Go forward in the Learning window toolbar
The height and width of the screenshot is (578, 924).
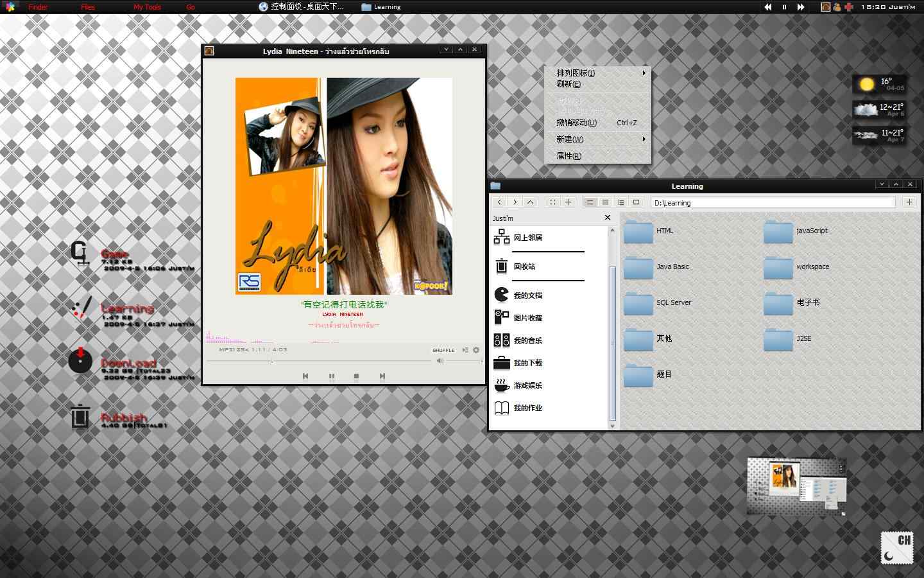point(515,202)
